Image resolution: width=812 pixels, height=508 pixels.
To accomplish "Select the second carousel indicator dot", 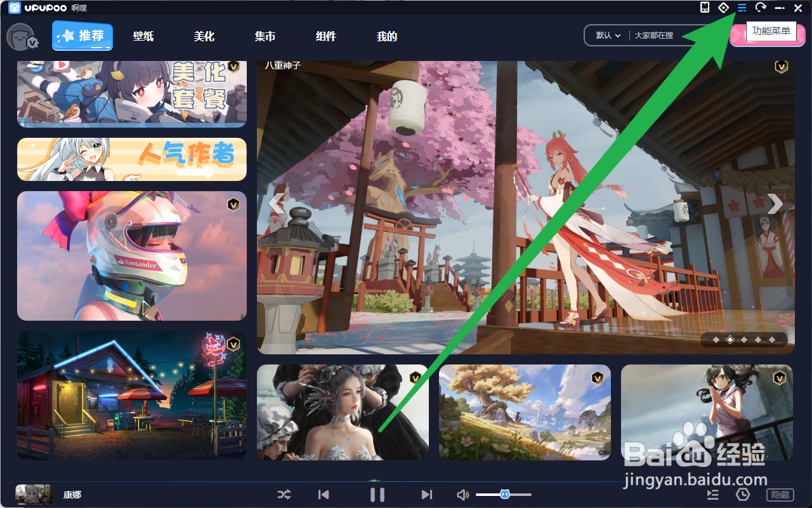I will pyautogui.click(x=730, y=340).
